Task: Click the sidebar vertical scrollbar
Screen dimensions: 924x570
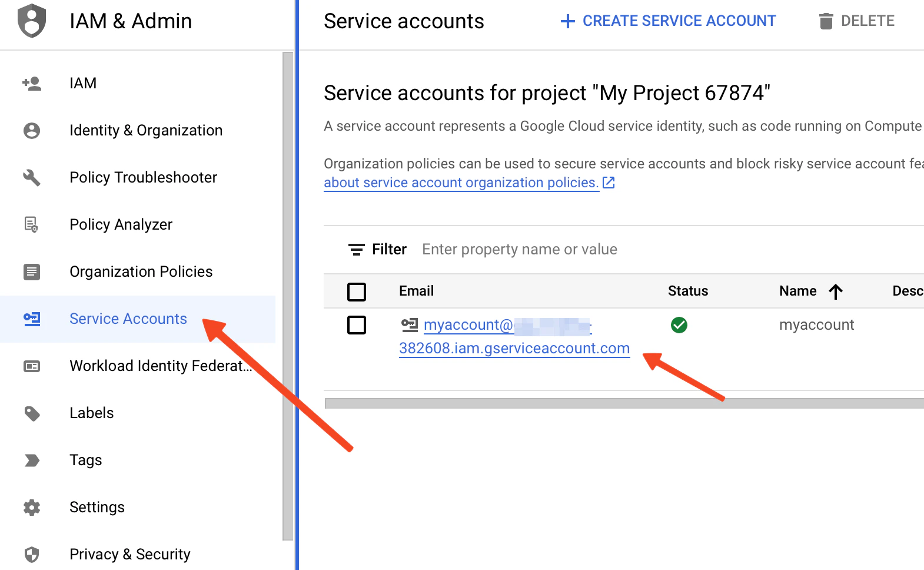Action: (x=288, y=296)
